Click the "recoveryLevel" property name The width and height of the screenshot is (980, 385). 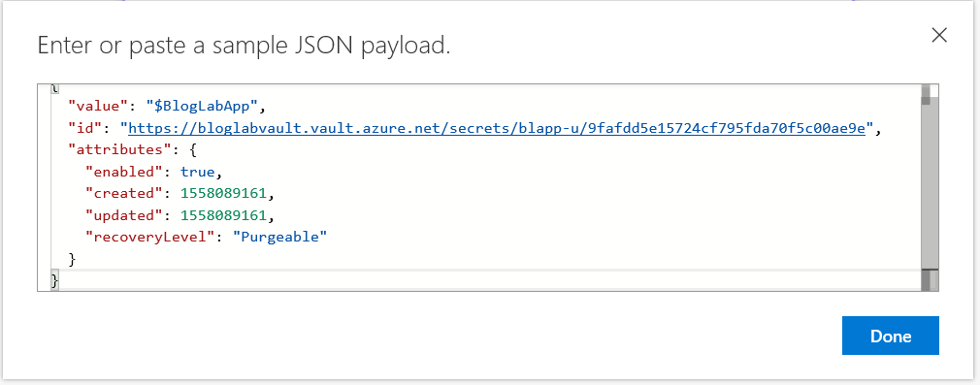pyautogui.click(x=150, y=238)
